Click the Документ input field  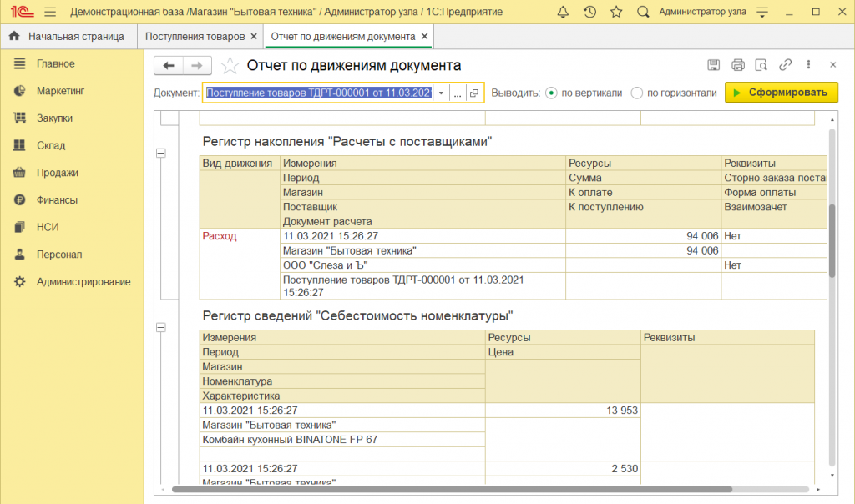(x=318, y=93)
